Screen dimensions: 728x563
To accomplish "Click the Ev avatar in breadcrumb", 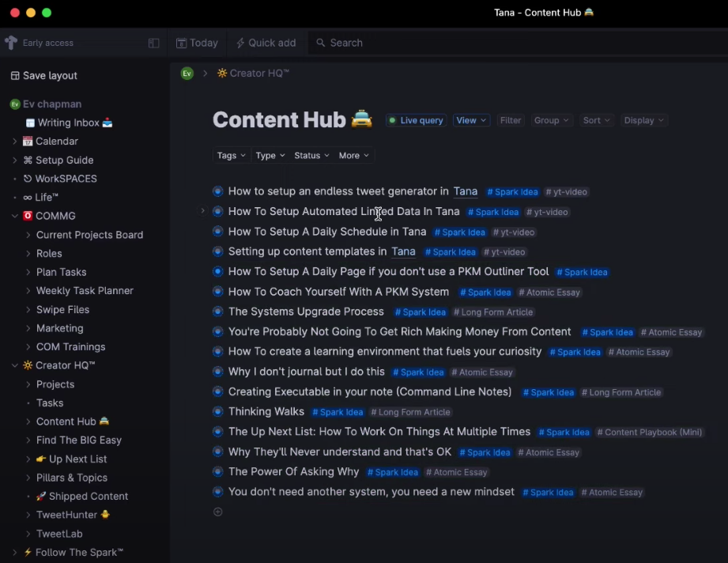I will (187, 74).
